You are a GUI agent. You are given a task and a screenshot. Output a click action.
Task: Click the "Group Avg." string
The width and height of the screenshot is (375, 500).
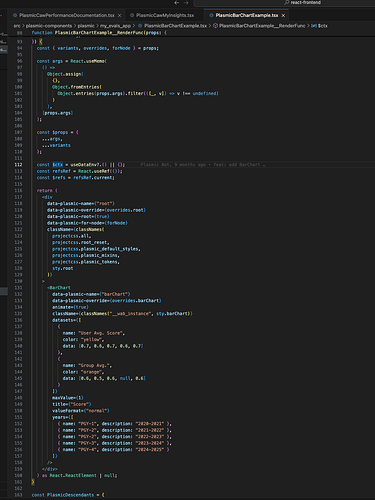[x=95, y=365]
